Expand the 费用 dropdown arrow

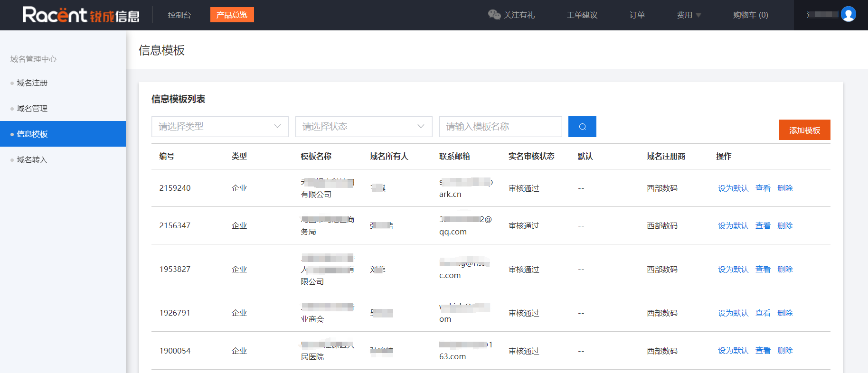[x=698, y=15]
